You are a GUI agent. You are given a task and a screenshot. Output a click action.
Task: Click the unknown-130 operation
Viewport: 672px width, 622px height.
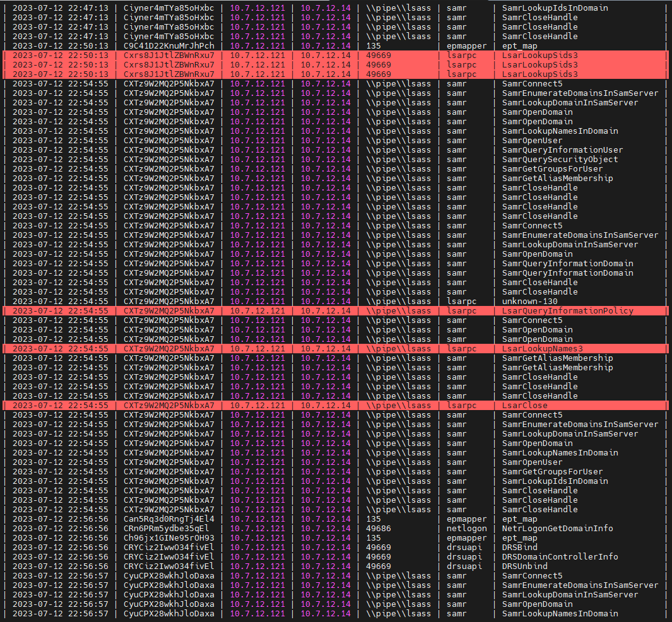pyautogui.click(x=530, y=301)
